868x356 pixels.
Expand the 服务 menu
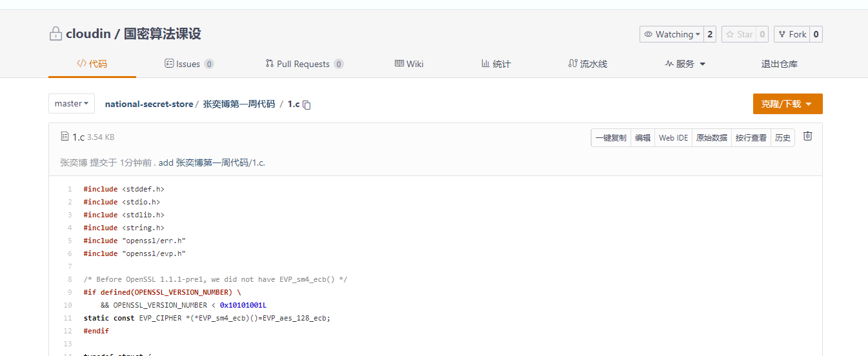(685, 64)
